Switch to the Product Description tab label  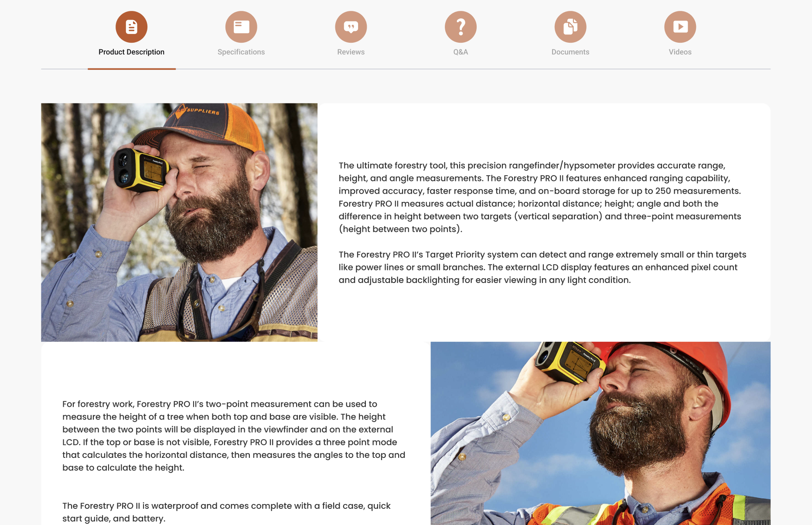click(x=131, y=52)
